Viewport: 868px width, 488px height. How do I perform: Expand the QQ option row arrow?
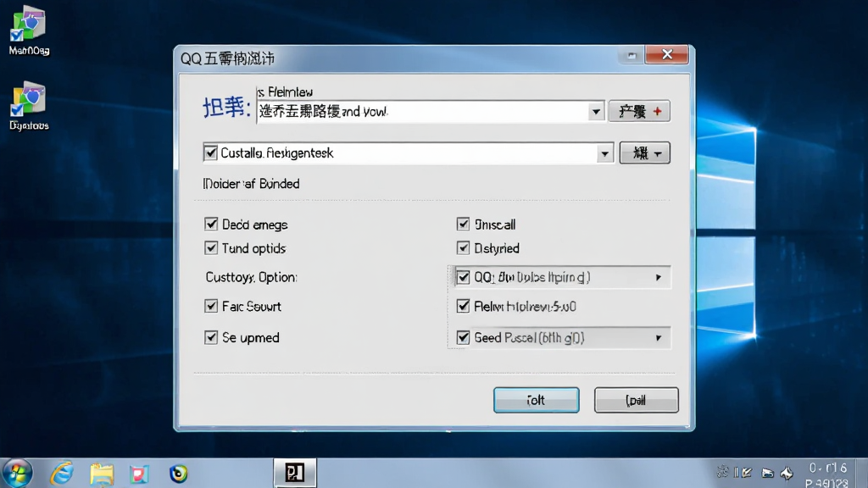(658, 277)
